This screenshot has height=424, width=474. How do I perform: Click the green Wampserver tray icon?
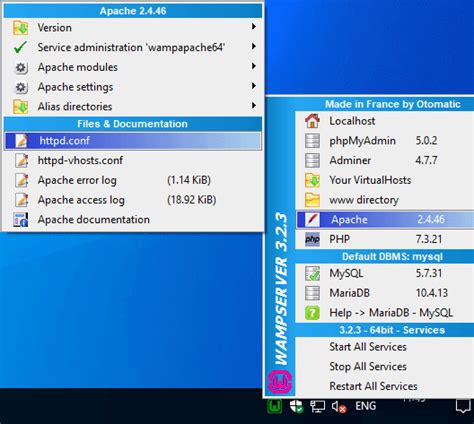point(274,406)
